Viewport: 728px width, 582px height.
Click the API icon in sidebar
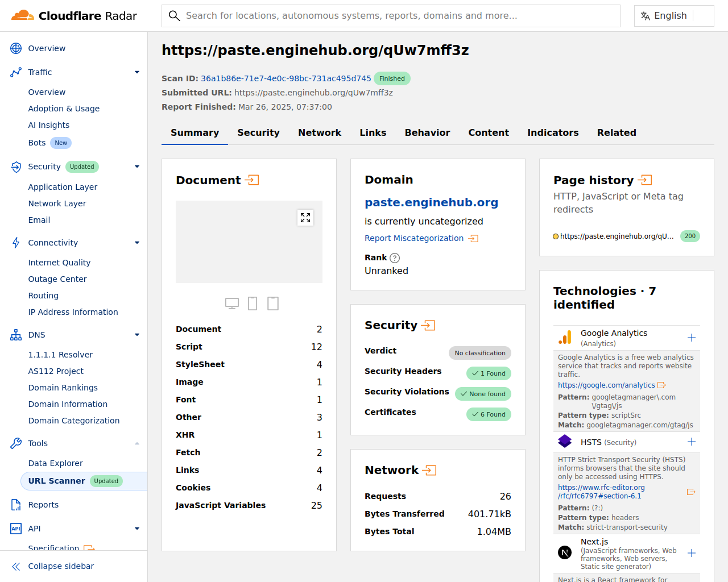[16, 529]
